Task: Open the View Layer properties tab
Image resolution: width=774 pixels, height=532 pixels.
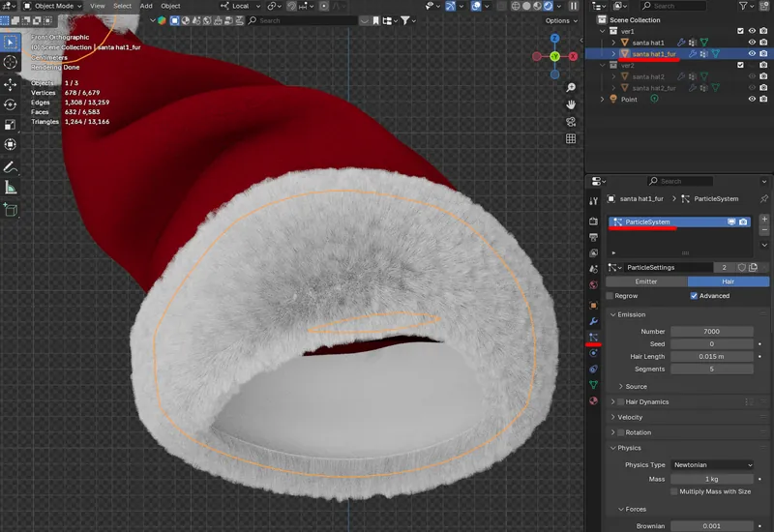Action: 593,253
